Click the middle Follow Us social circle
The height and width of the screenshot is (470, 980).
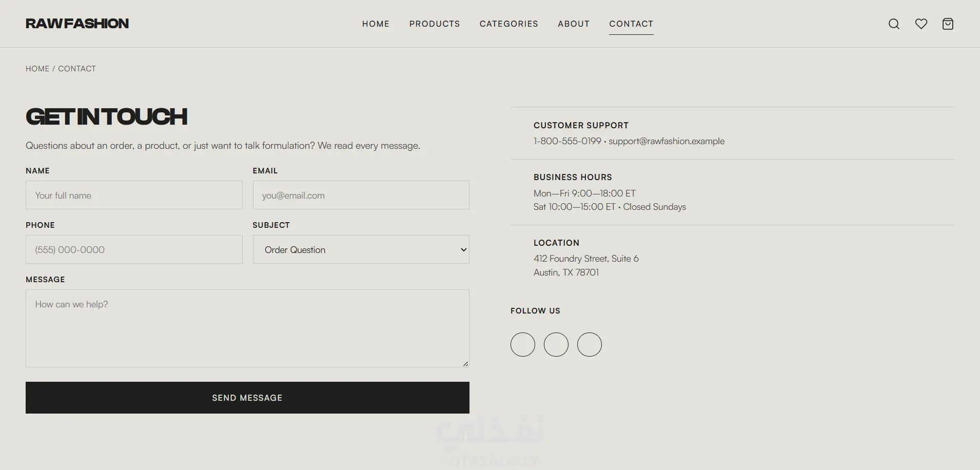point(556,344)
